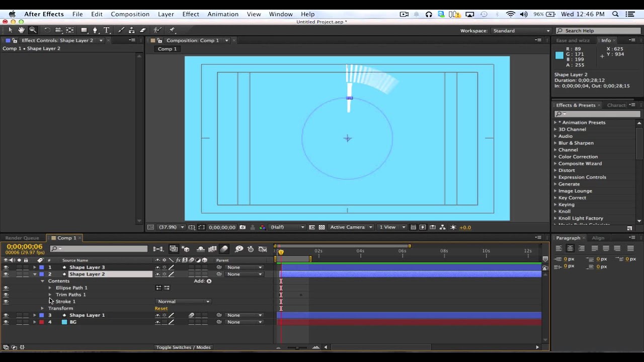Expand Shape Layer 3 properties
Viewport: 644px width, 362px height.
click(x=35, y=267)
